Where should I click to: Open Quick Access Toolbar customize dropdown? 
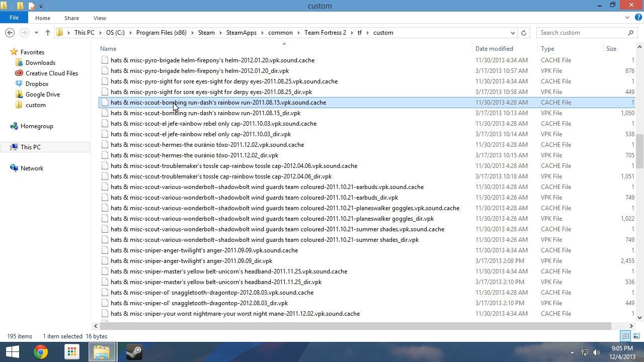pyautogui.click(x=41, y=6)
